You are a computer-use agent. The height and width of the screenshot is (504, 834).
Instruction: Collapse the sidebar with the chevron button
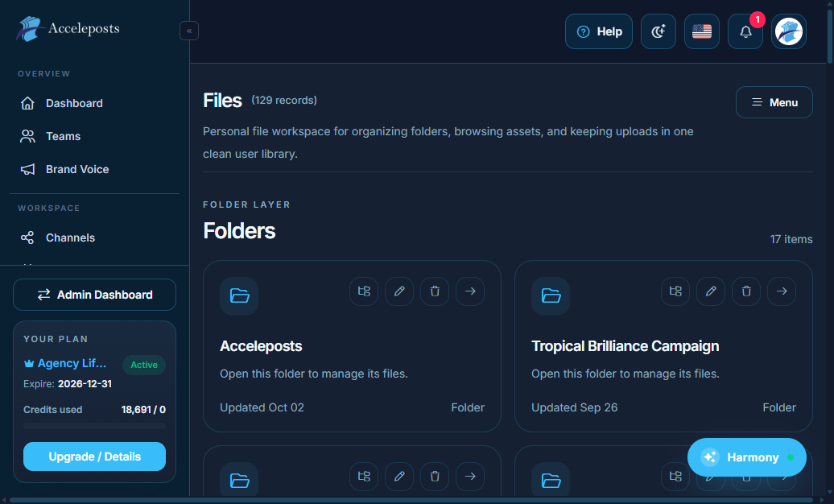click(x=189, y=31)
